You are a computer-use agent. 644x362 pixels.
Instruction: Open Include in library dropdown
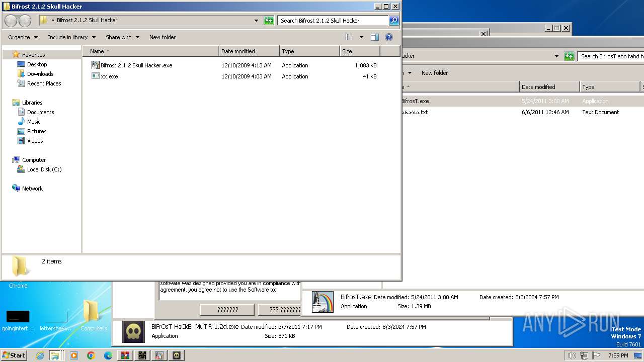(x=71, y=37)
